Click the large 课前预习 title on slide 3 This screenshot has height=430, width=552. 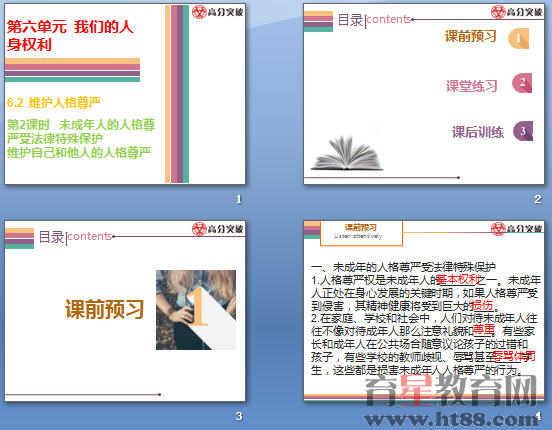[105, 309]
